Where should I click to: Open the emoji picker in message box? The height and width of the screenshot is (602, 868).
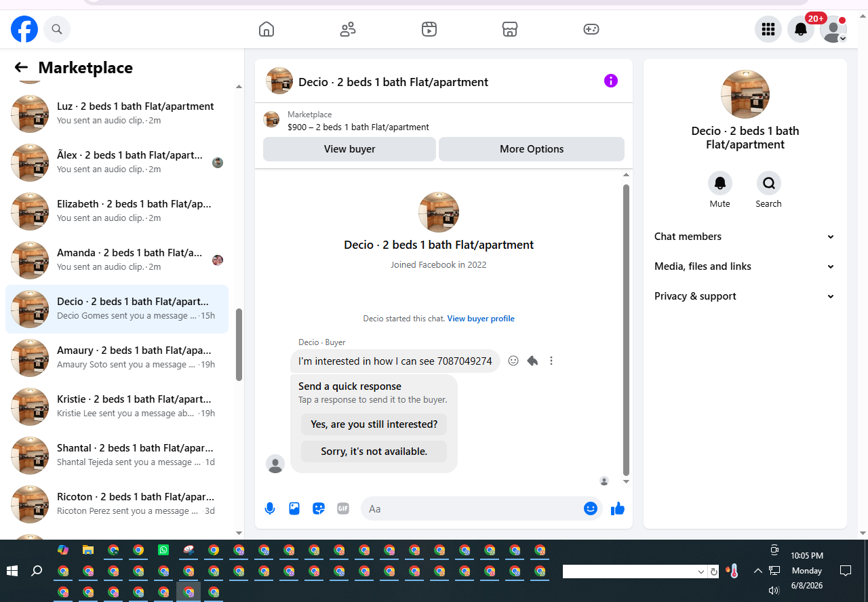pyautogui.click(x=591, y=508)
